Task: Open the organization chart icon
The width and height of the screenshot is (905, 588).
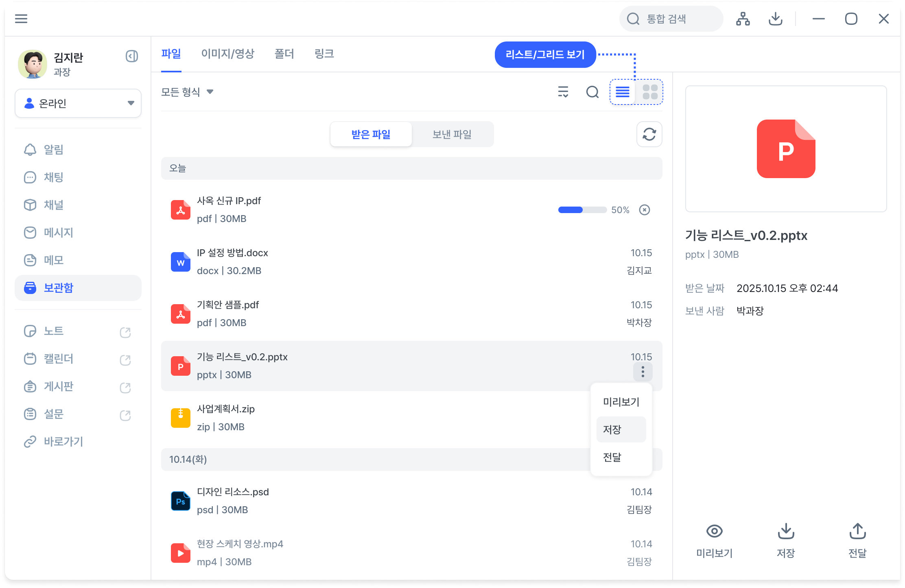Action: pos(743,19)
